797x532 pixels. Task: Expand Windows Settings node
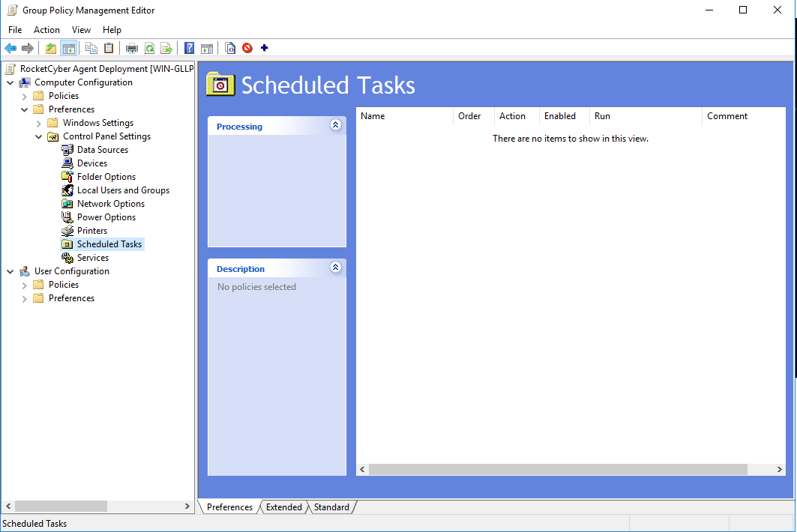[x=39, y=123]
